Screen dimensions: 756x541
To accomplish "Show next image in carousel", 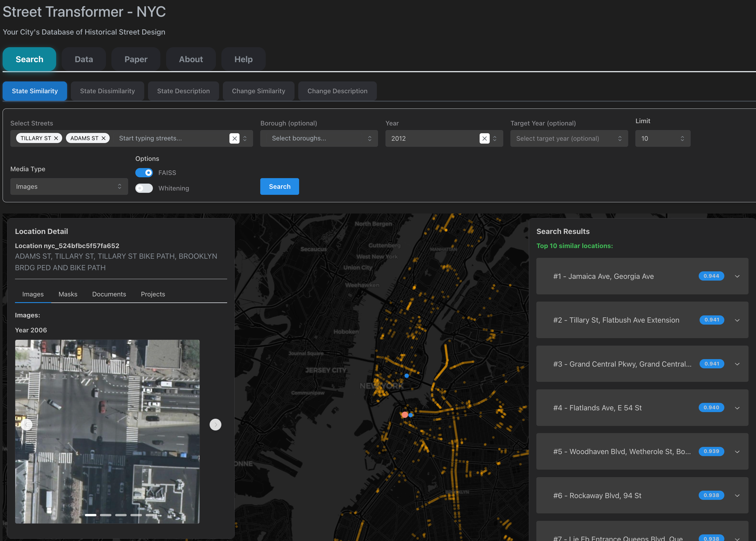I will [215, 424].
